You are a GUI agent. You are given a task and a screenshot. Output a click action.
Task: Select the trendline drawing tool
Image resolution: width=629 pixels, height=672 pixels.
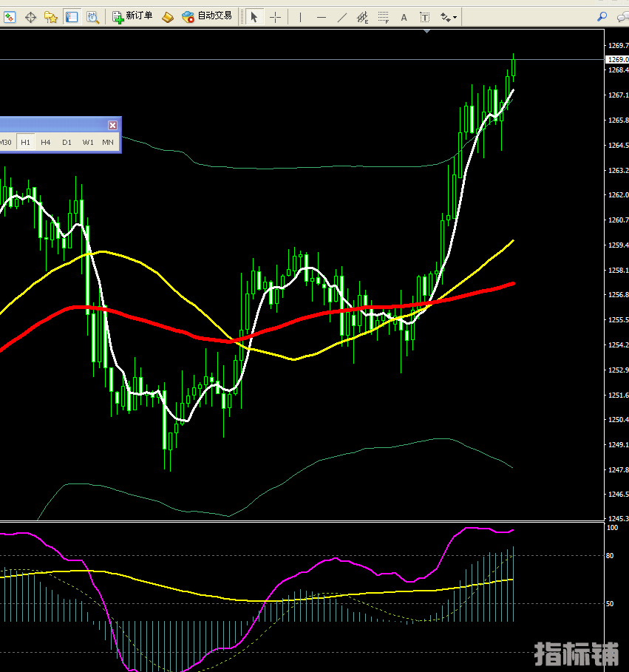click(341, 16)
